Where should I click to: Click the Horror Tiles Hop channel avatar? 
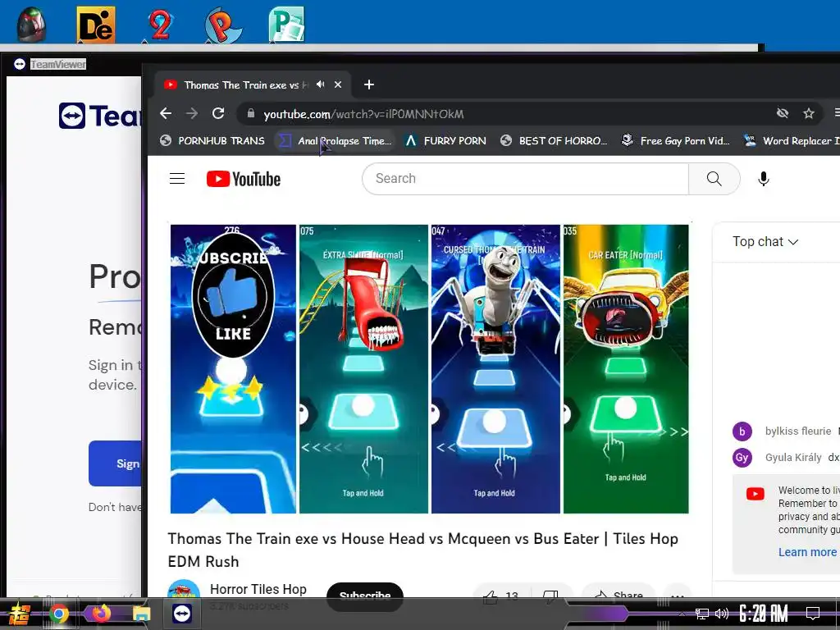[x=183, y=589]
